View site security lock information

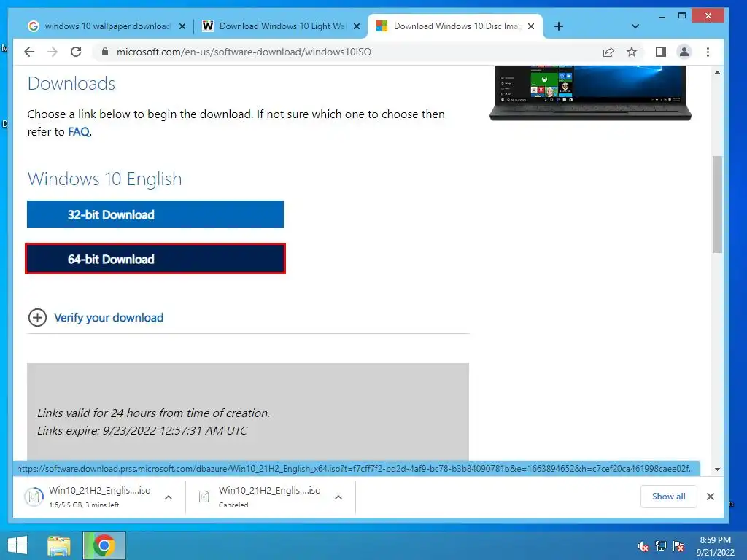pos(105,52)
